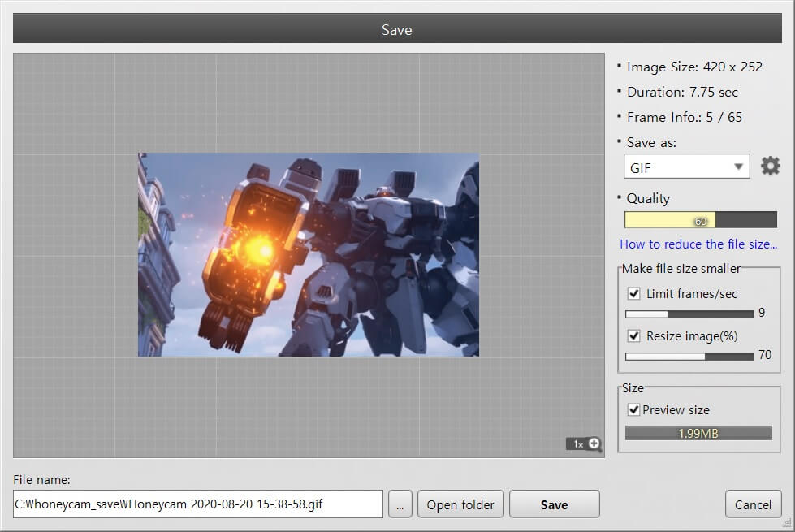
Task: Cancel the save dialog
Action: click(753, 504)
